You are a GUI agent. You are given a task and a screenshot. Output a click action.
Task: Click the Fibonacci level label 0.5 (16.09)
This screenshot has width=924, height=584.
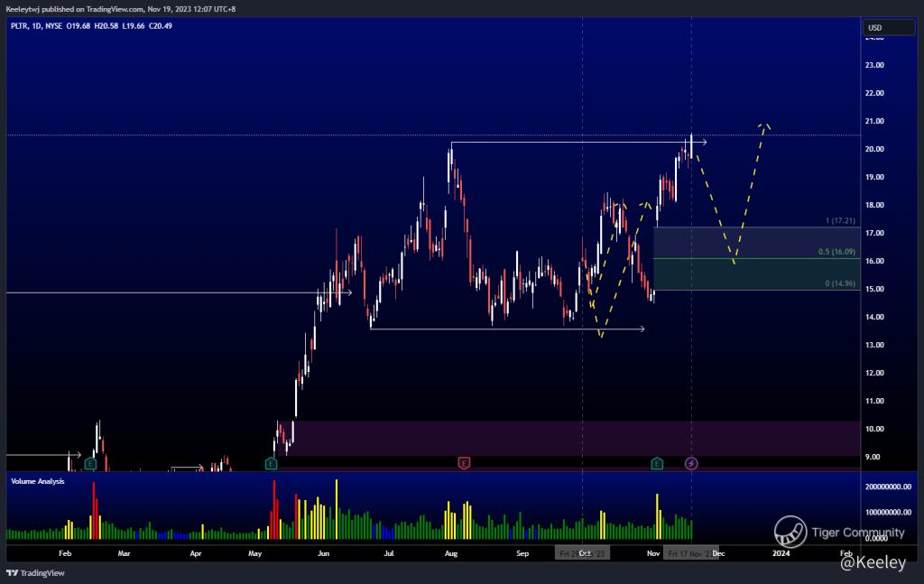click(836, 252)
